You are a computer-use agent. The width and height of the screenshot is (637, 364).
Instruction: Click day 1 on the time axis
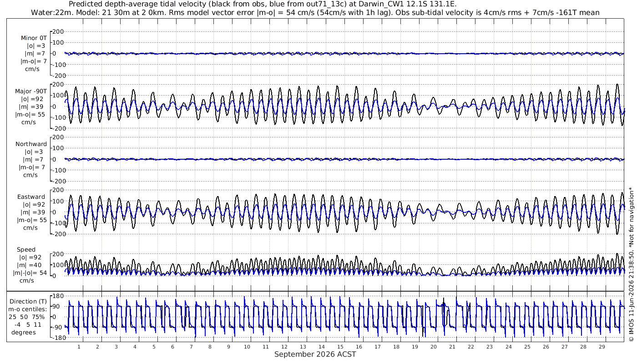coord(79,347)
